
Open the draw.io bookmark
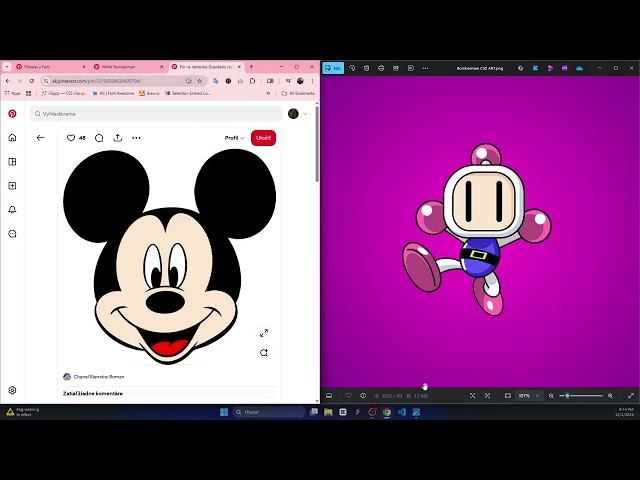click(x=149, y=93)
